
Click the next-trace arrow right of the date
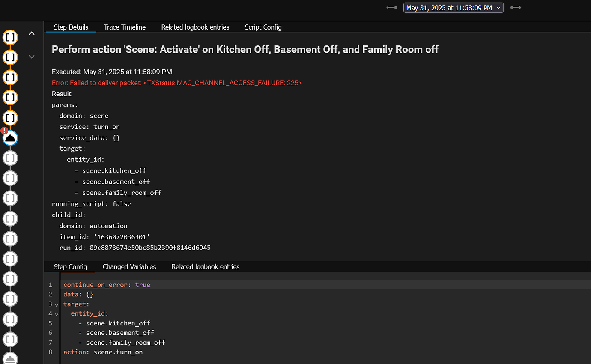[x=516, y=7]
